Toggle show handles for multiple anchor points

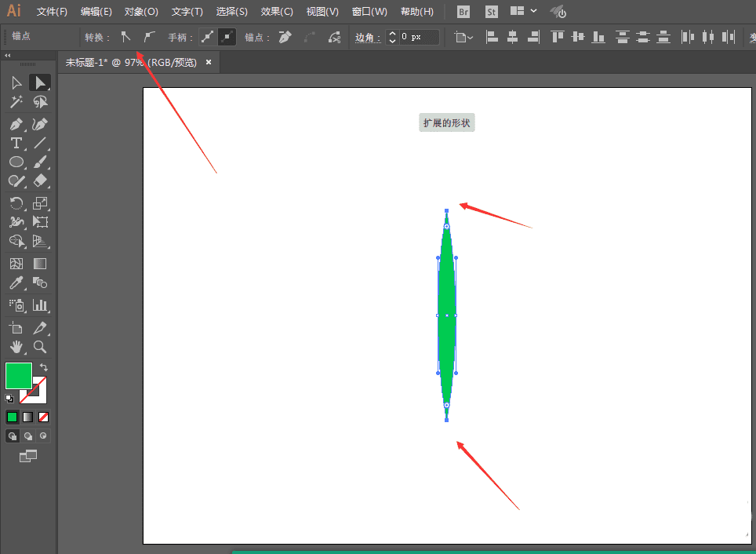click(x=208, y=37)
